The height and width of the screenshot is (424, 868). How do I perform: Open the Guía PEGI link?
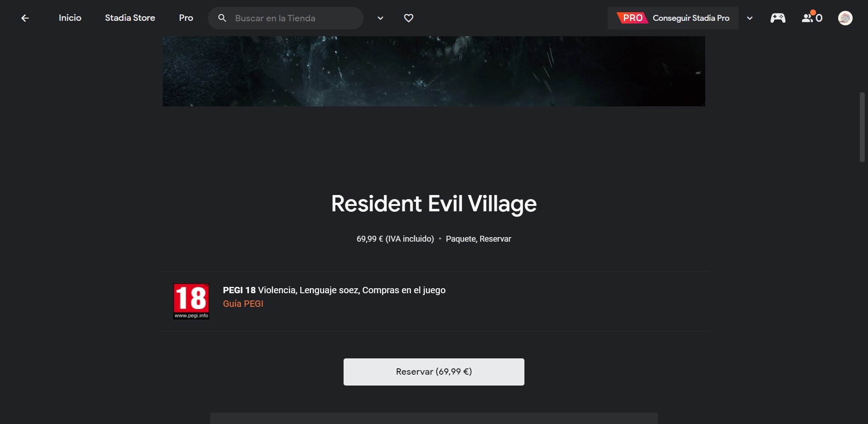[x=243, y=304]
